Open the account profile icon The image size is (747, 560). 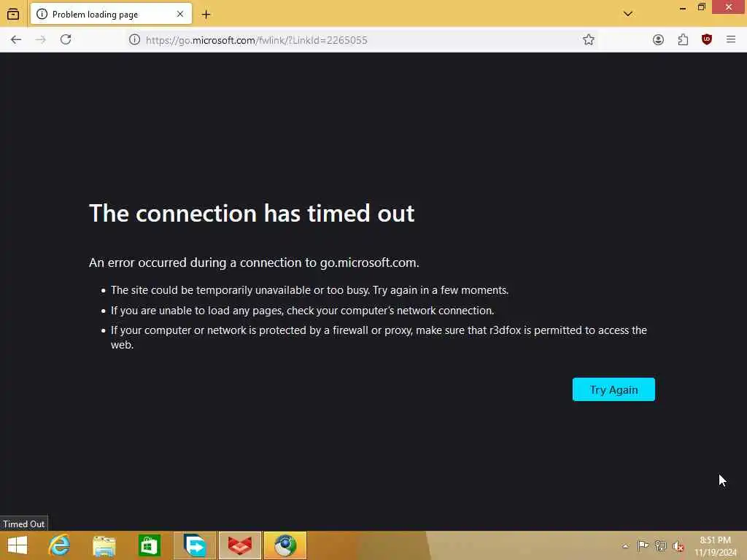pos(658,40)
